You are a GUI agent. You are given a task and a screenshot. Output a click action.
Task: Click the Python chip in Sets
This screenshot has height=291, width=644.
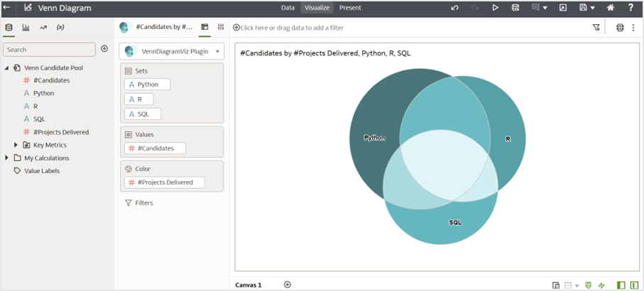pos(148,84)
